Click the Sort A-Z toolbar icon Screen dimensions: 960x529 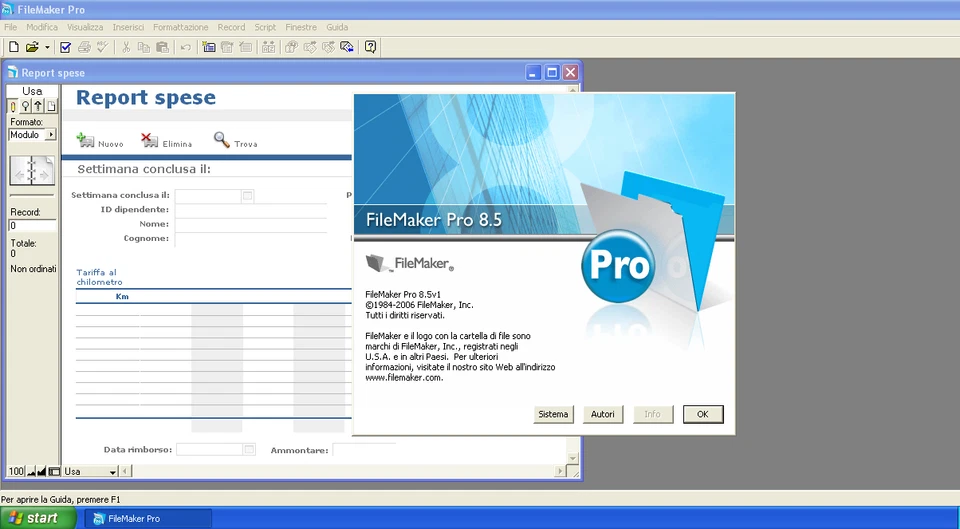pyautogui.click(x=268, y=47)
